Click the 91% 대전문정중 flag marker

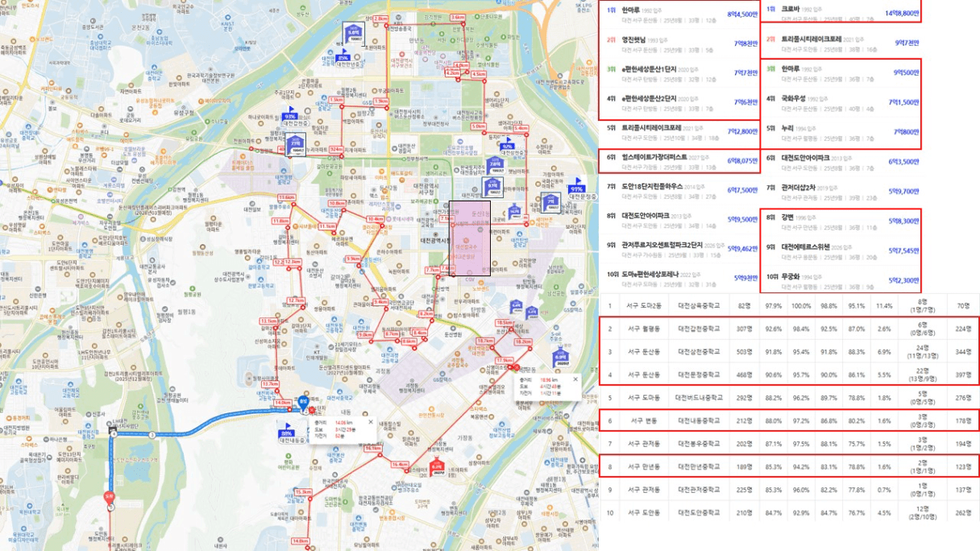tap(576, 190)
